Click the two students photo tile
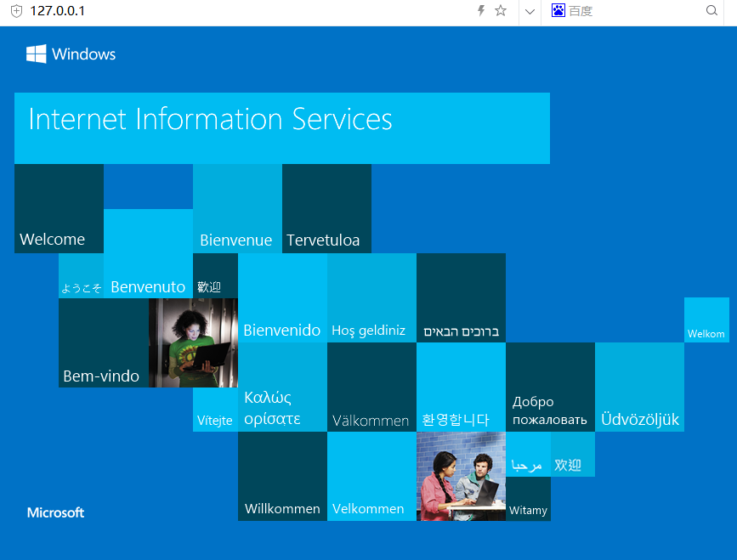Image resolution: width=737 pixels, height=560 pixels. [x=461, y=476]
